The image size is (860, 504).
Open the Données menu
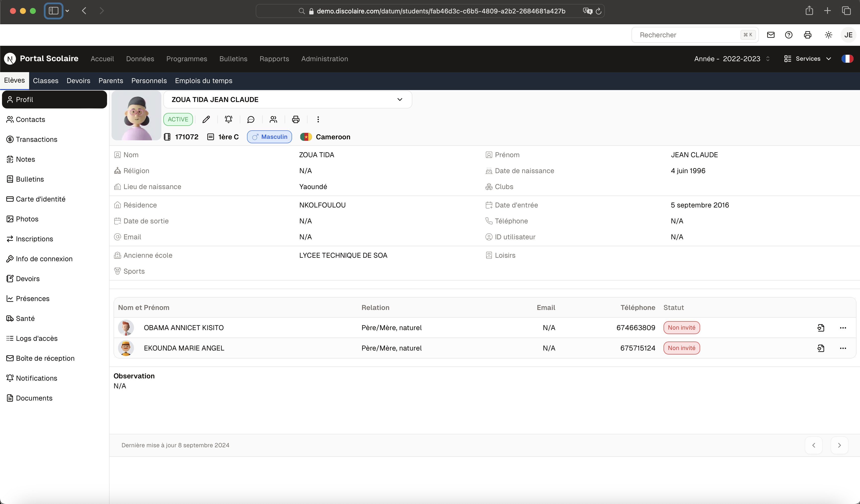point(140,59)
